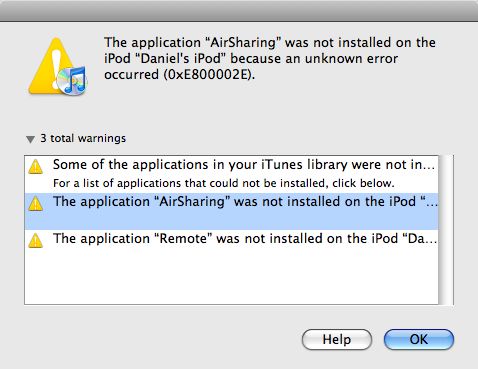Click the dialog's gray title bar

point(239,11)
